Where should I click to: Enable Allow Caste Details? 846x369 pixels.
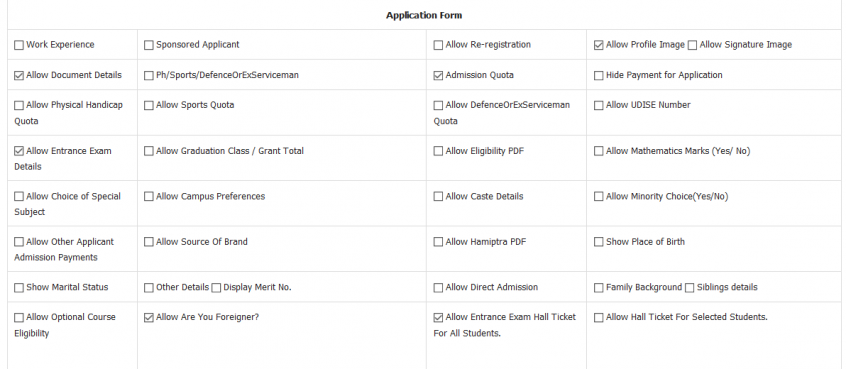click(x=438, y=197)
